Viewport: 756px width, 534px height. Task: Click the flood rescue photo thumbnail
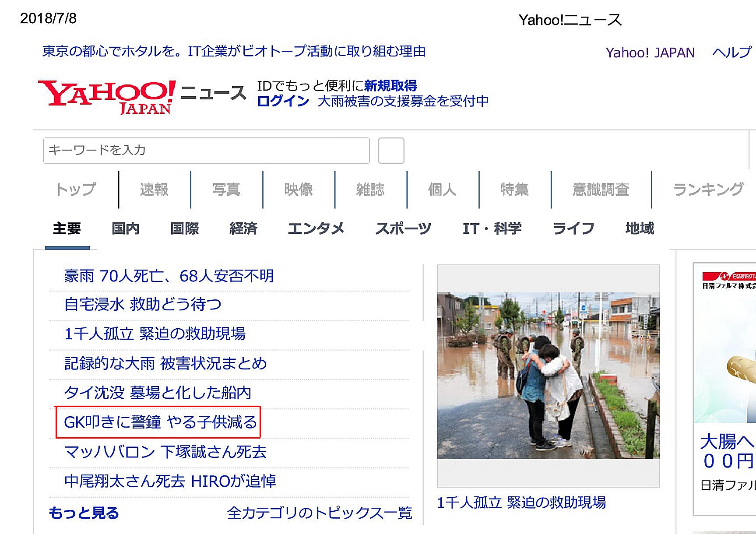tap(548, 375)
